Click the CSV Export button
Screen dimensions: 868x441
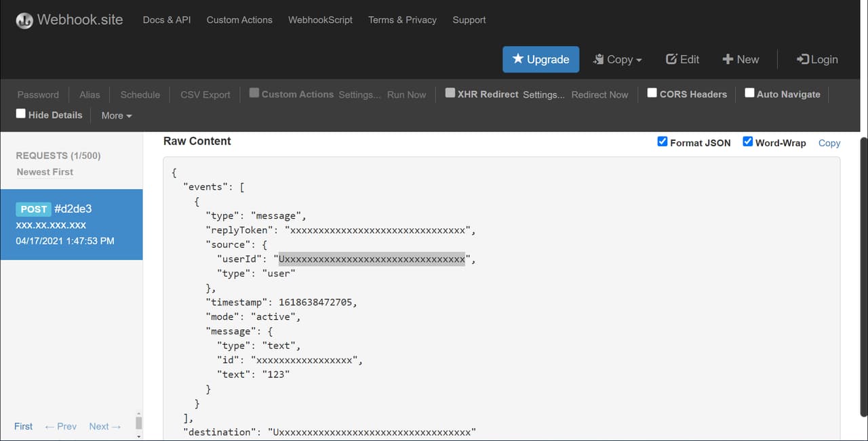click(x=205, y=95)
